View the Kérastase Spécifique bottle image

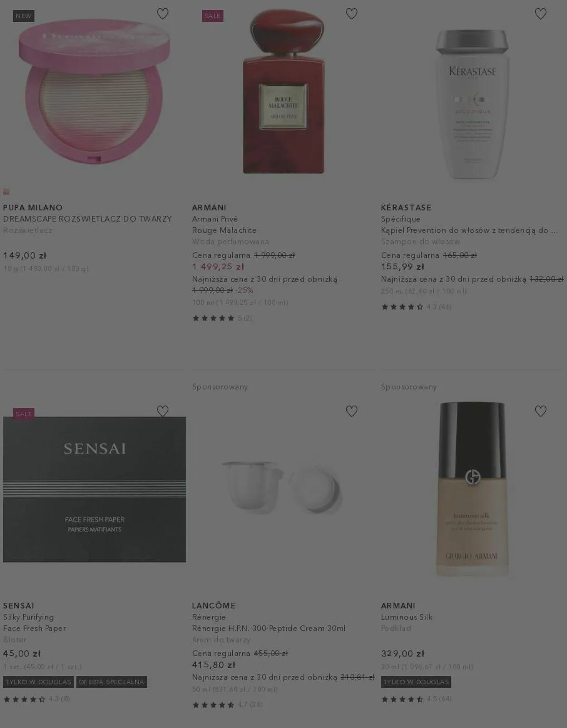pos(472,104)
